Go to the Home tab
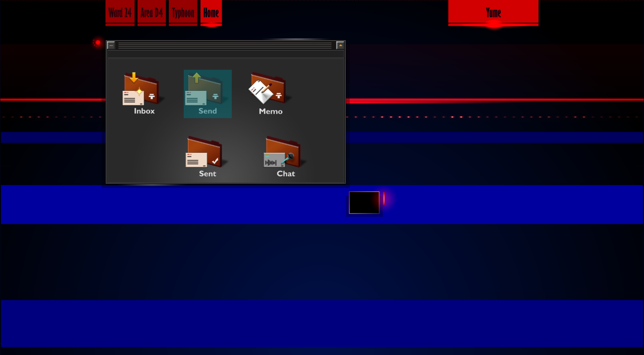Screen dimensions: 644x355 [x=211, y=13]
